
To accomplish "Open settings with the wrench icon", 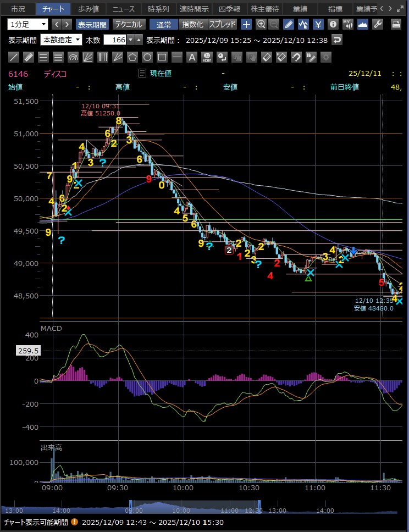I will pos(378,24).
